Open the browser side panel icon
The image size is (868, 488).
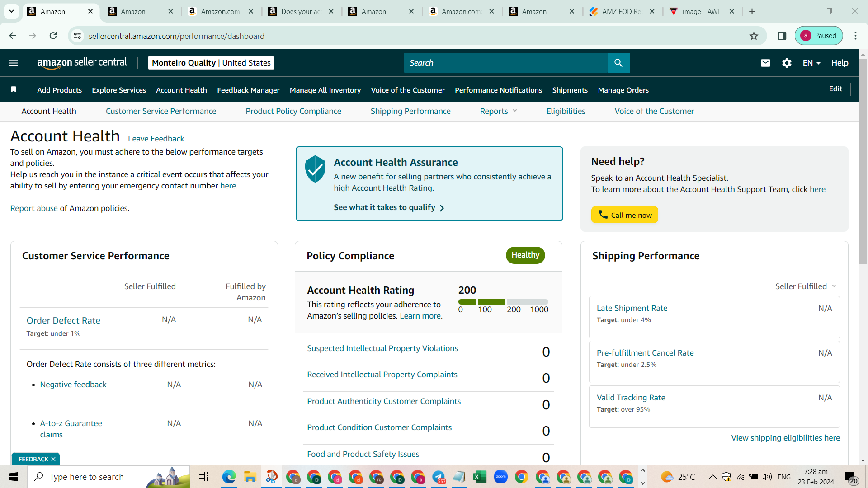(x=782, y=36)
